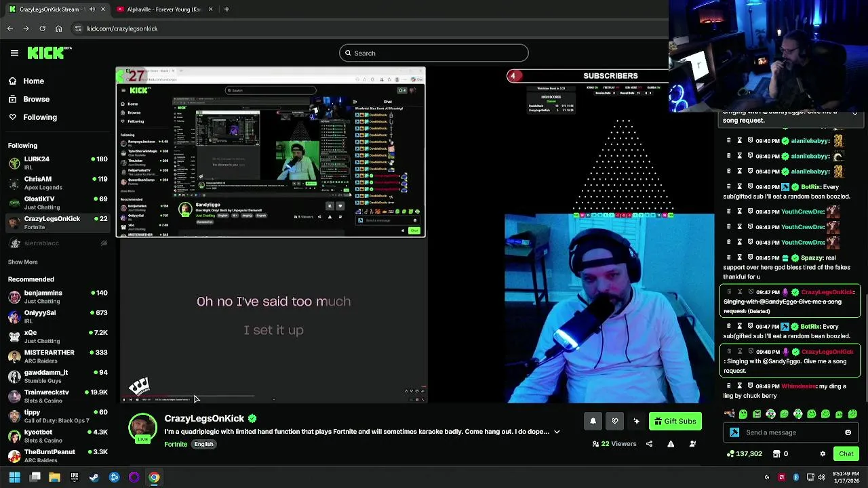Click the search field
The width and height of the screenshot is (868, 488).
pos(434,53)
